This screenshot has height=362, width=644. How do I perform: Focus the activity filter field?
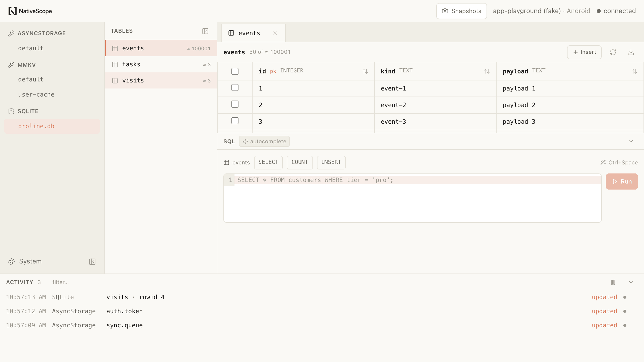pyautogui.click(x=60, y=282)
